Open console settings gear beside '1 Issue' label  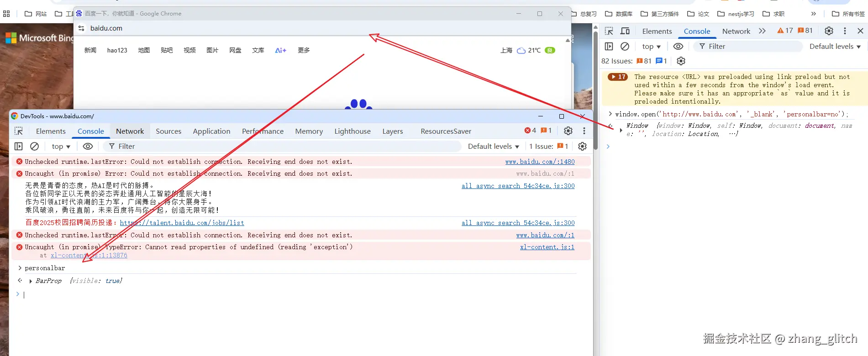coord(582,146)
